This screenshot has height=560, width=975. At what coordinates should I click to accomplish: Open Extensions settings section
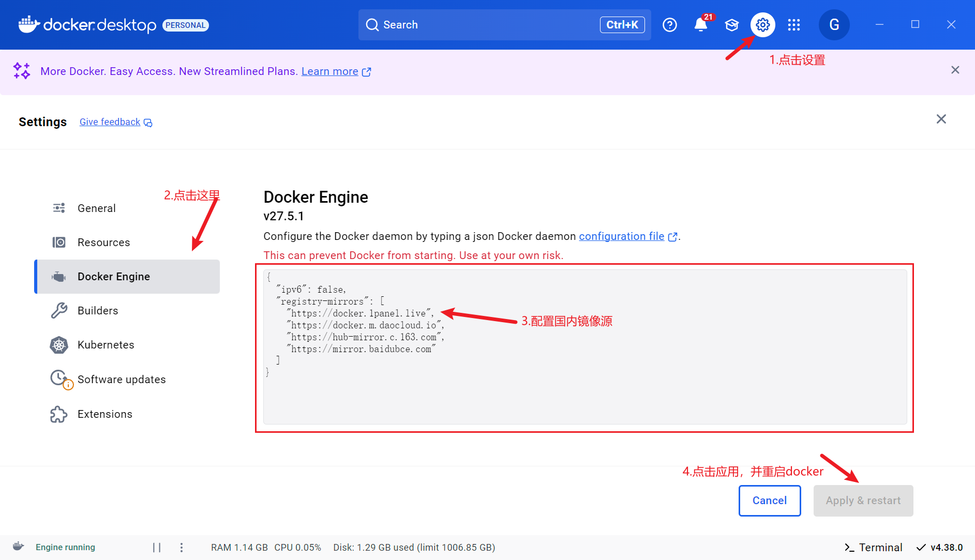click(x=127, y=414)
